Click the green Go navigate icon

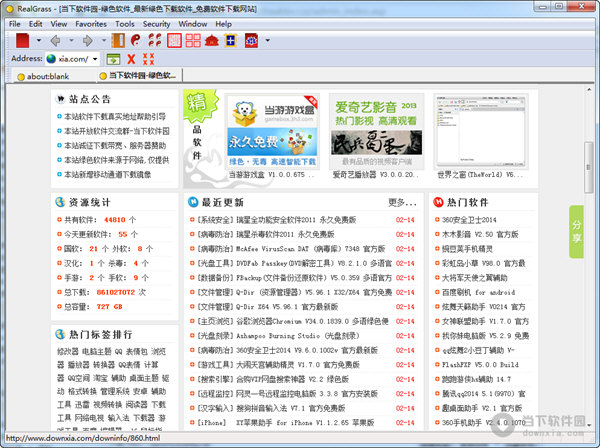pyautogui.click(x=113, y=59)
